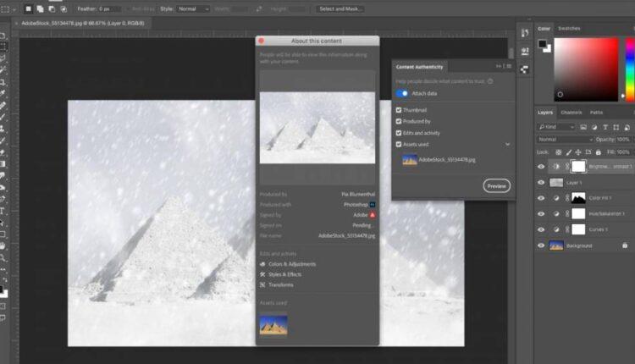Collapse the Assets used section chevron
The image size is (635, 364).
pyautogui.click(x=507, y=145)
